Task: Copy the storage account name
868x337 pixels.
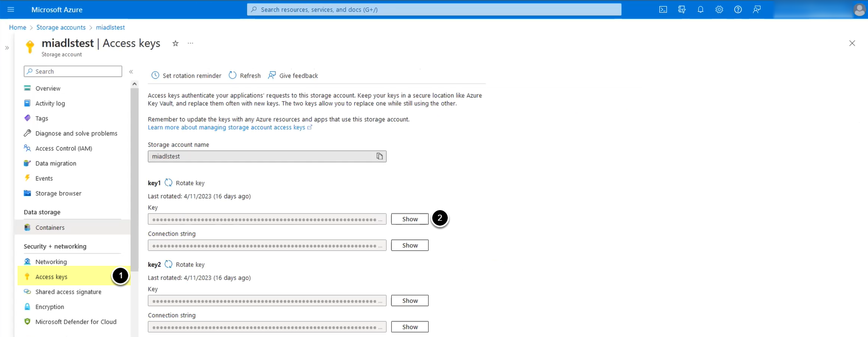Action: coord(380,156)
